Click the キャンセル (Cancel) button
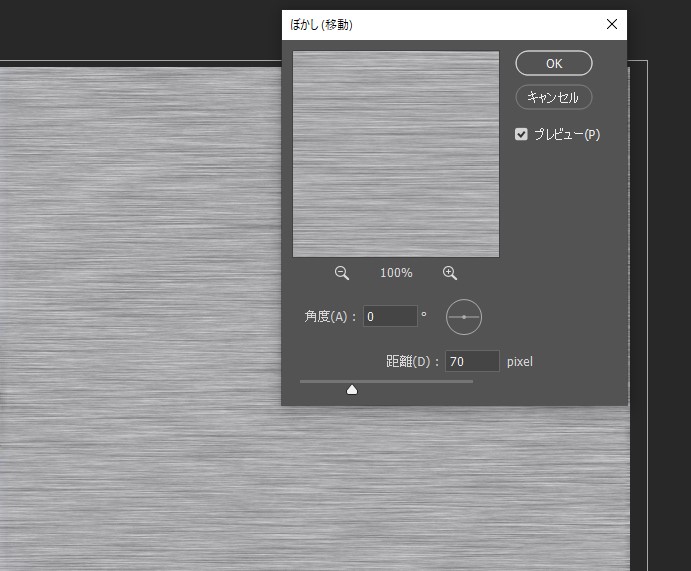The width and height of the screenshot is (691, 571). click(x=554, y=97)
